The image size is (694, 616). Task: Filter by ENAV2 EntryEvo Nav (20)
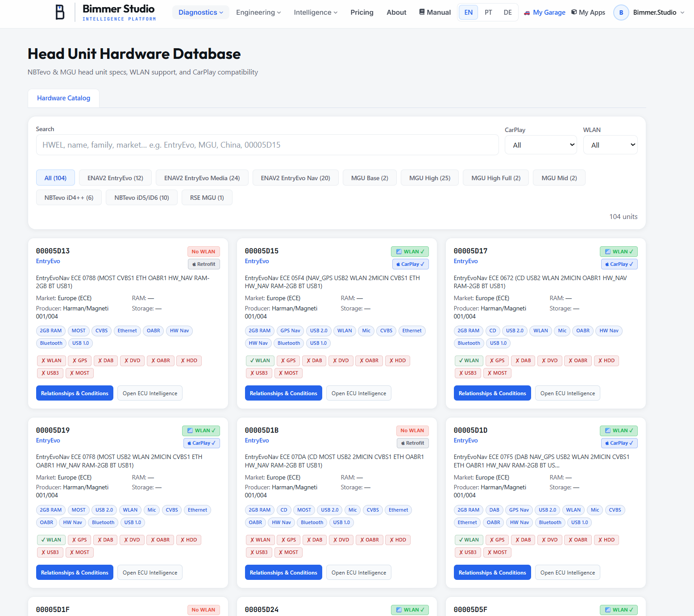(x=295, y=178)
